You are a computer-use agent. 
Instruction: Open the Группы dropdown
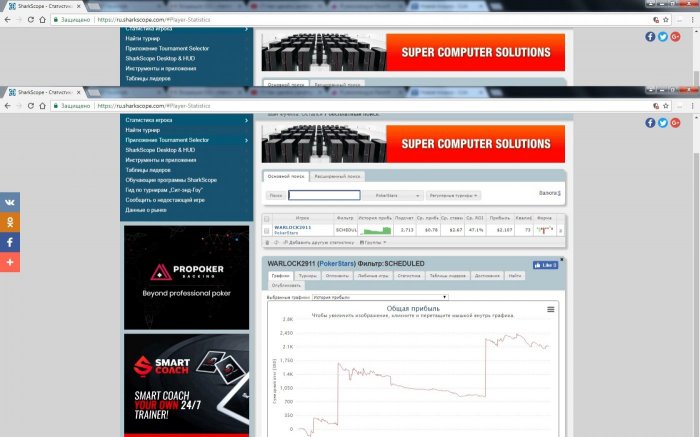pyautogui.click(x=373, y=242)
